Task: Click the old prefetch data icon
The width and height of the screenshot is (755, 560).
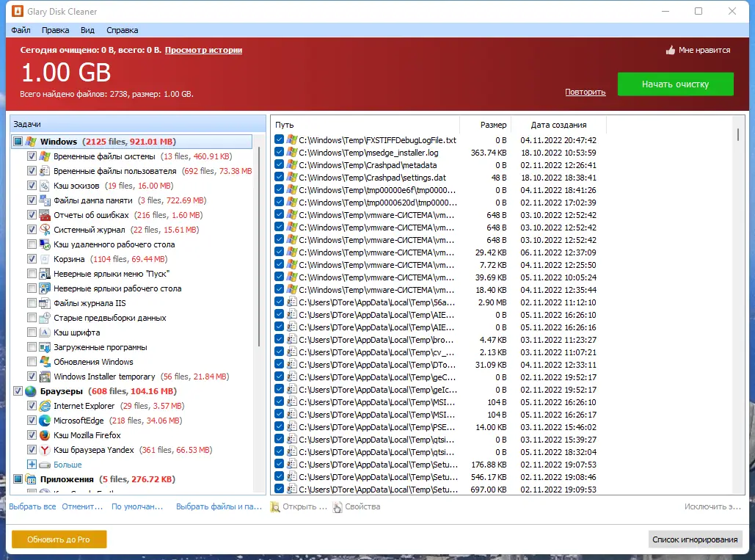Action: [x=44, y=318]
